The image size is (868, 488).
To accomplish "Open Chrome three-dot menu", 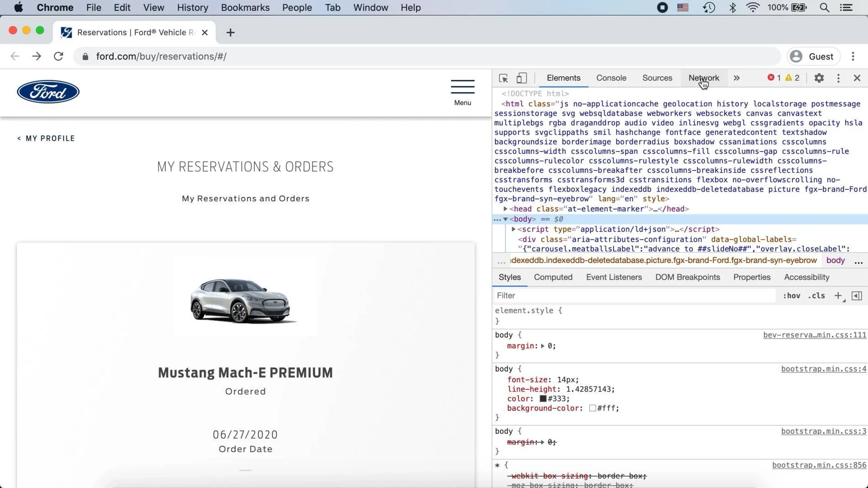I will pos(853,56).
